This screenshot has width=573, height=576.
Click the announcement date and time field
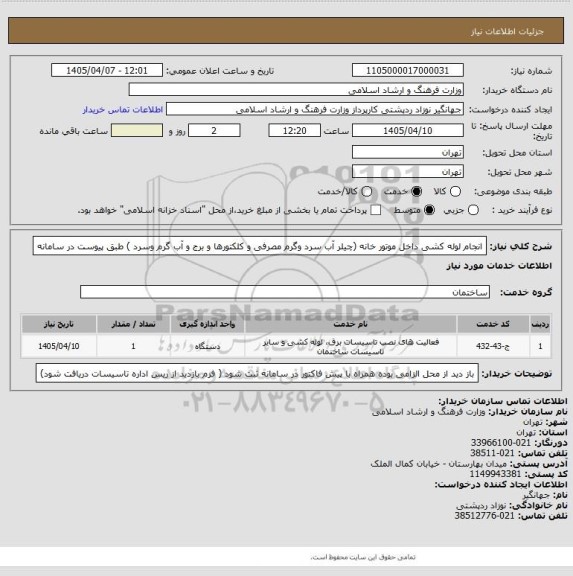(x=107, y=70)
